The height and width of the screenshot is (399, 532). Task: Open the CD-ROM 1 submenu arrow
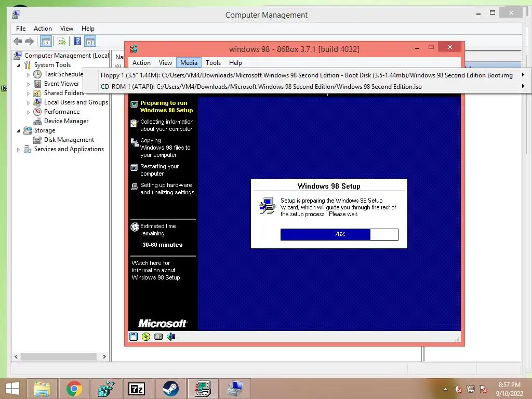click(x=523, y=86)
